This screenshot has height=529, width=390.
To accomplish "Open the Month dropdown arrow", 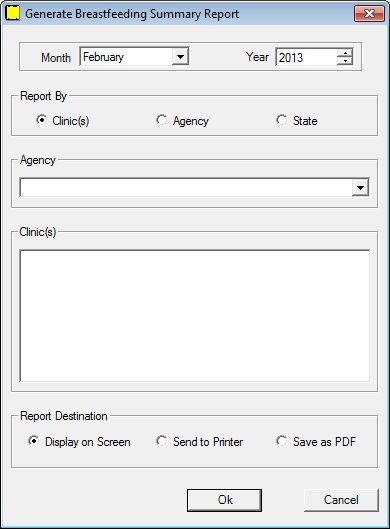I will (x=180, y=56).
